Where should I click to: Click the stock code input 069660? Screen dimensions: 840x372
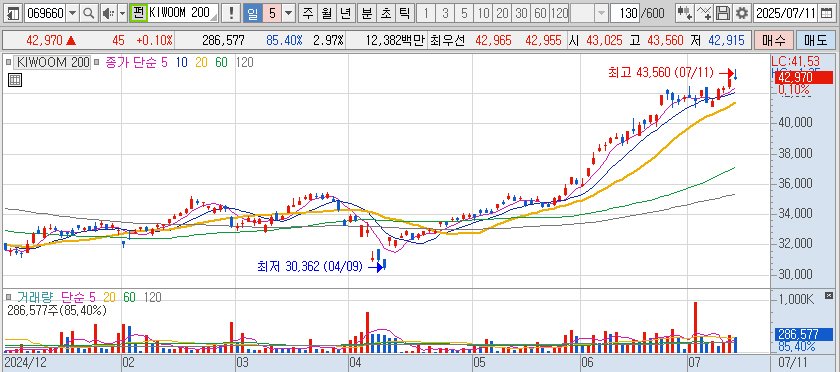click(46, 12)
